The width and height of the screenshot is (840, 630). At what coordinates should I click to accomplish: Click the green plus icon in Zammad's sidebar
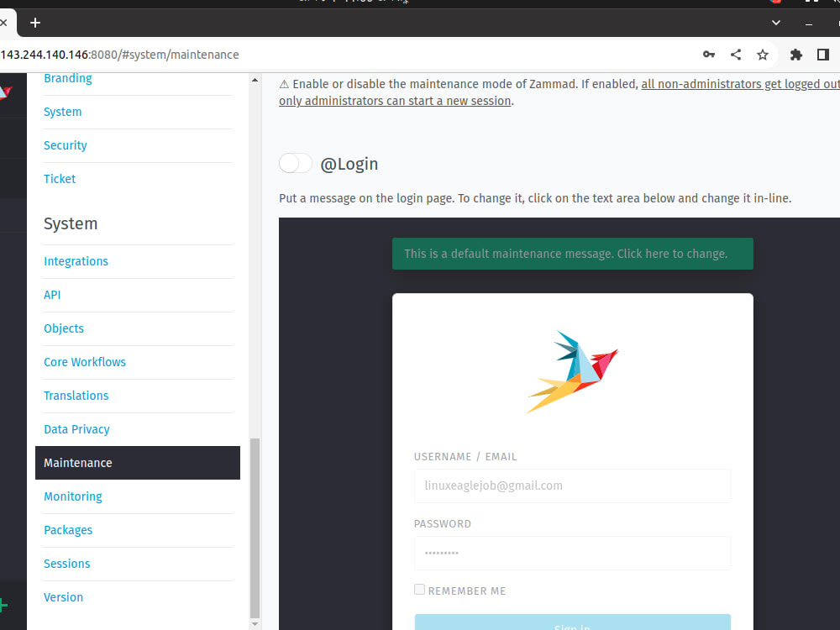[x=5, y=604]
